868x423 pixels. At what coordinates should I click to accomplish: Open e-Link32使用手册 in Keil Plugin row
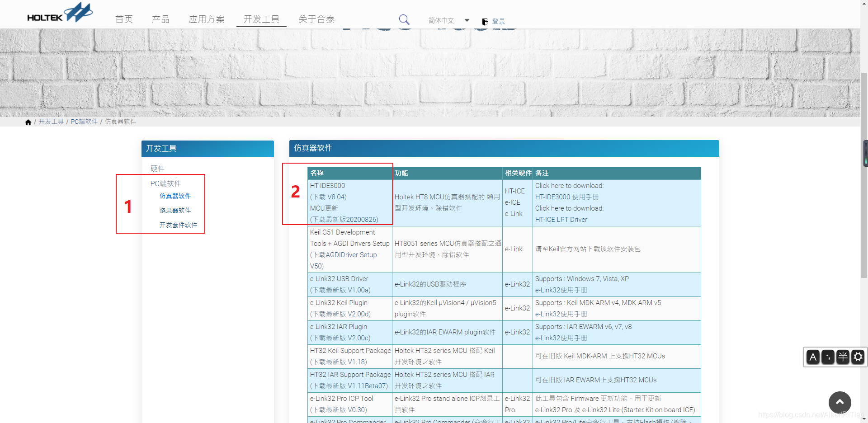pyautogui.click(x=561, y=314)
